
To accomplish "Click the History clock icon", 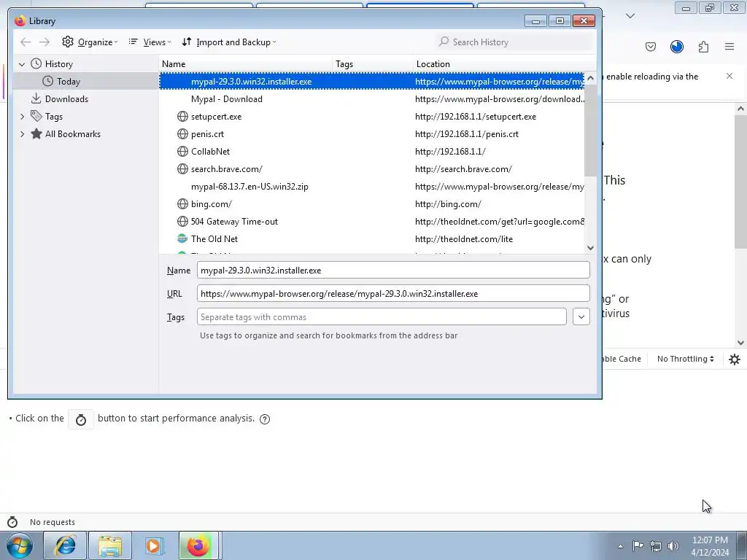I will [36, 64].
